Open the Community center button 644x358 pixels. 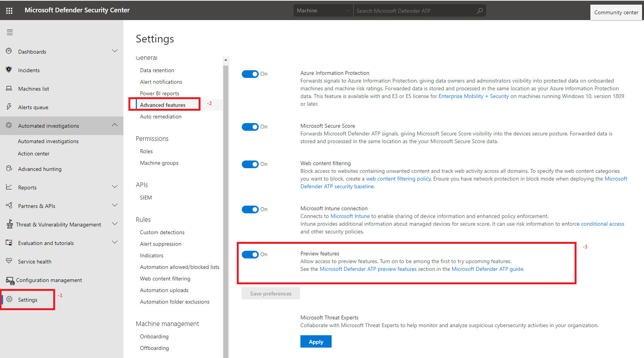(x=616, y=12)
